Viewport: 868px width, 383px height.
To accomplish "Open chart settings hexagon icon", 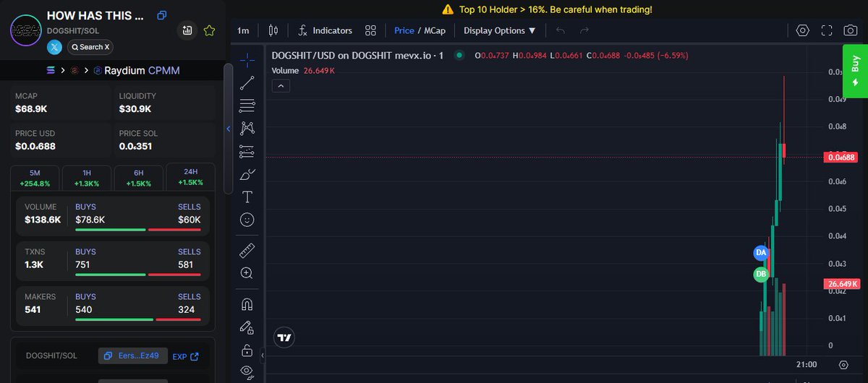I will point(802,30).
